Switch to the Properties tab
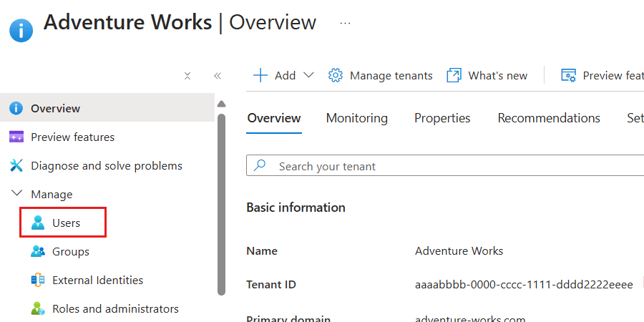Image resolution: width=644 pixels, height=322 pixels. tap(442, 118)
